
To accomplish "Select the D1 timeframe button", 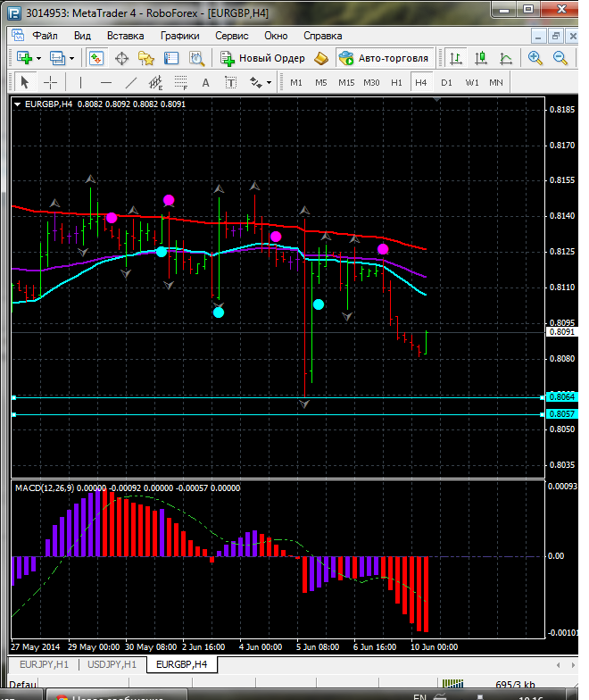I will pyautogui.click(x=446, y=82).
